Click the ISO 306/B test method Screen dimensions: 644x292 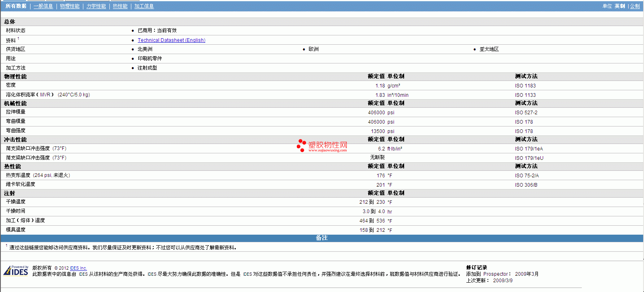tap(526, 185)
